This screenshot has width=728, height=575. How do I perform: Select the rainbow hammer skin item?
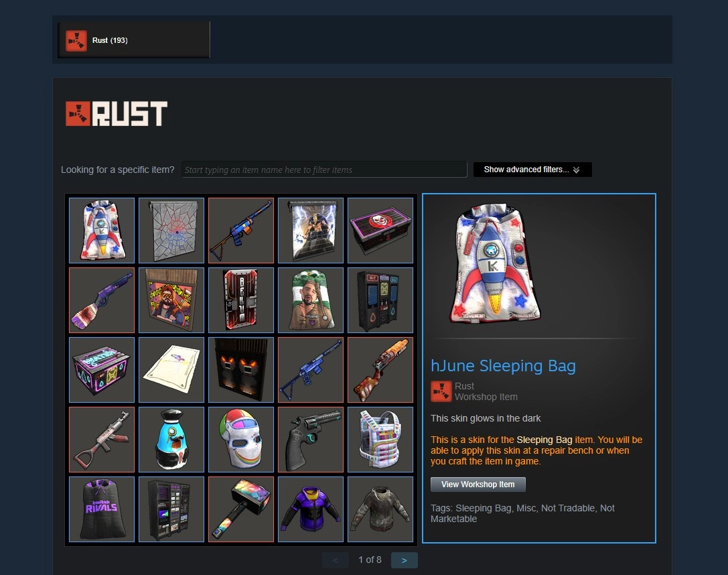coord(241,509)
